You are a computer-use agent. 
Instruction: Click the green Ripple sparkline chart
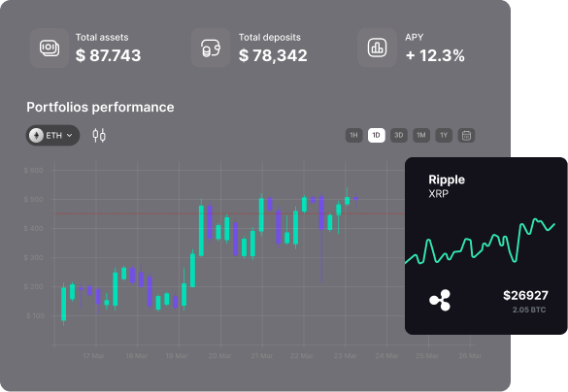point(480,241)
